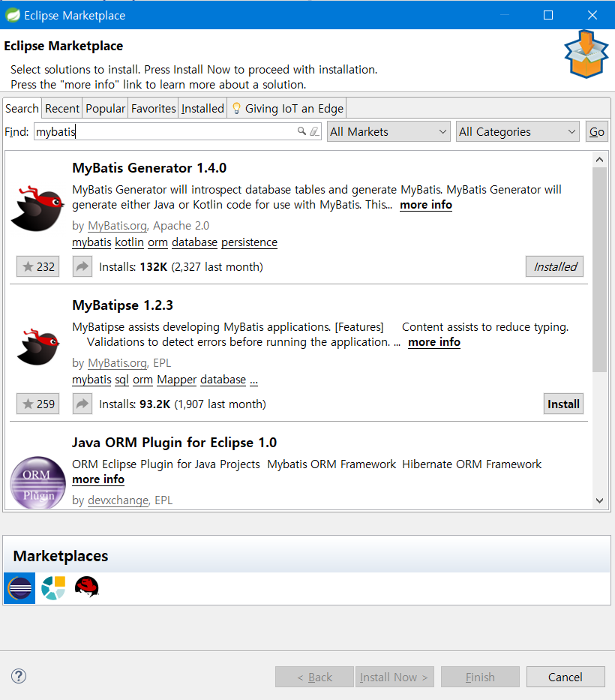The height and width of the screenshot is (700, 615).
Task: Share MyBatis Generator via its arrow icon
Action: (82, 266)
